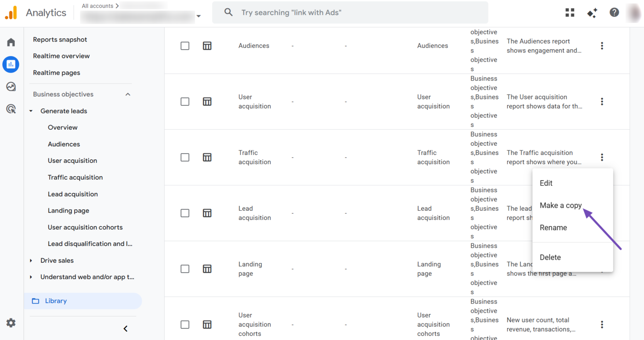Open the Explore icon in left rail
This screenshot has width=644, height=340.
pyautogui.click(x=11, y=86)
